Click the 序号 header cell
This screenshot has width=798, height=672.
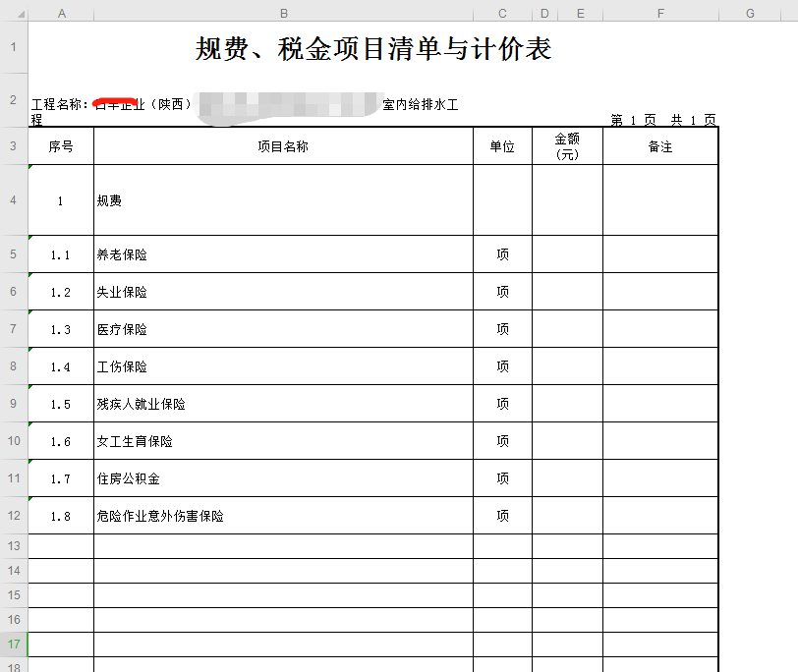(61, 146)
